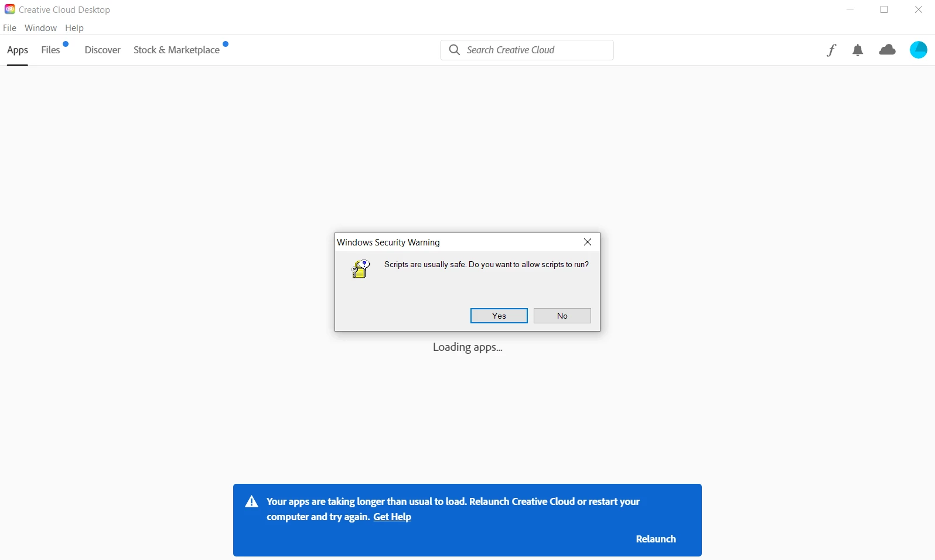The width and height of the screenshot is (935, 560).
Task: Click the security warning key icon
Action: coord(361,269)
